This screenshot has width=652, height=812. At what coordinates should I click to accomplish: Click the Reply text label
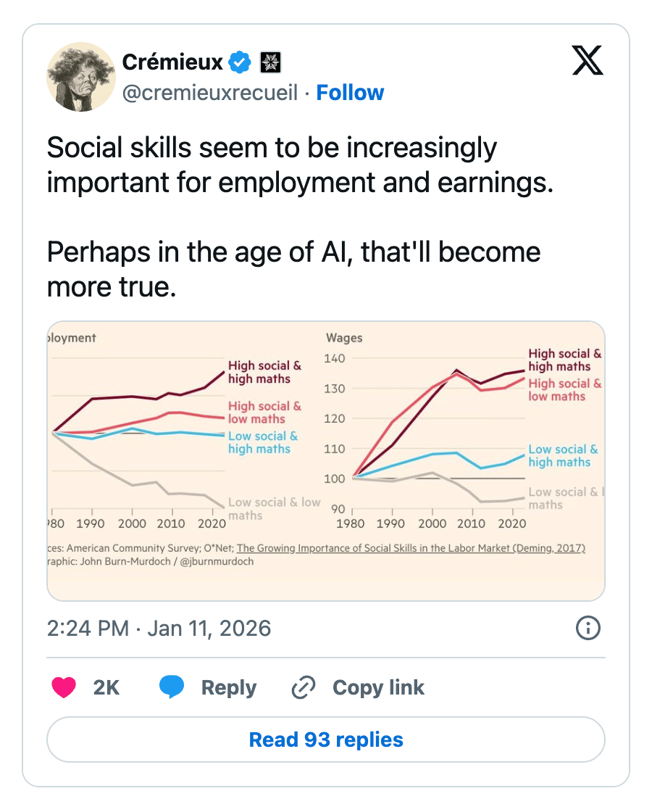(229, 688)
